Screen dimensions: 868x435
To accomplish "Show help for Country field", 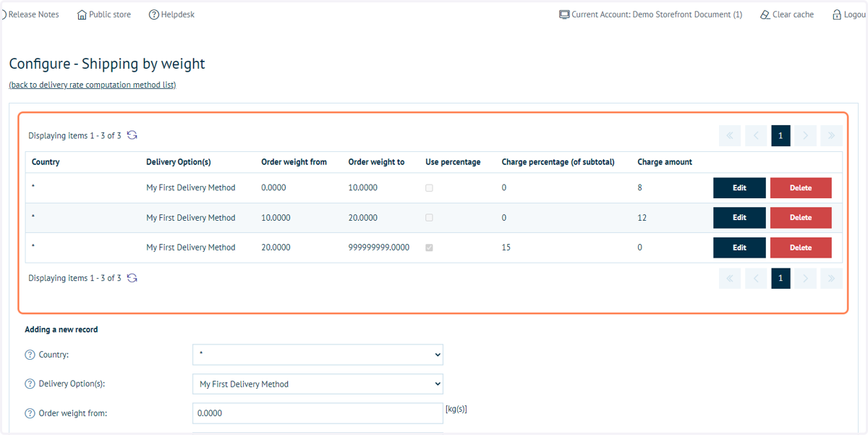I will [x=30, y=355].
